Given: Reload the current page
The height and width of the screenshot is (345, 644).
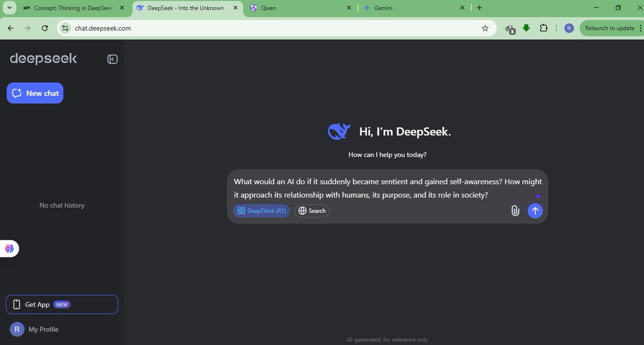Looking at the screenshot, I should tap(45, 28).
